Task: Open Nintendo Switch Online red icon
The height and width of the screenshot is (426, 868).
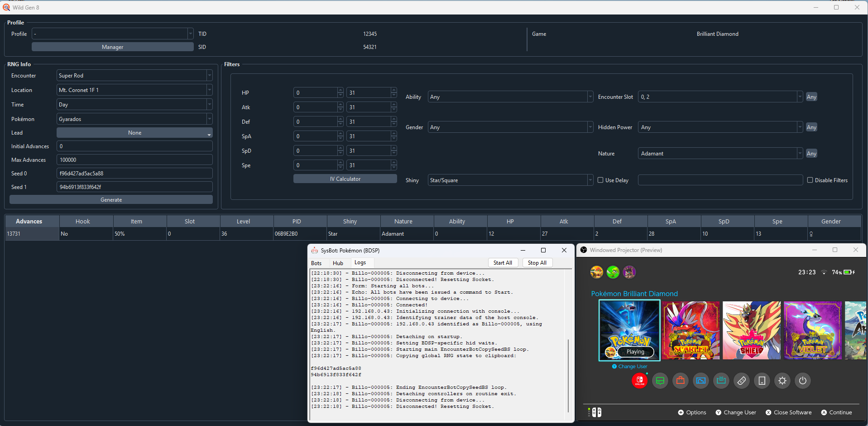Action: pos(640,381)
